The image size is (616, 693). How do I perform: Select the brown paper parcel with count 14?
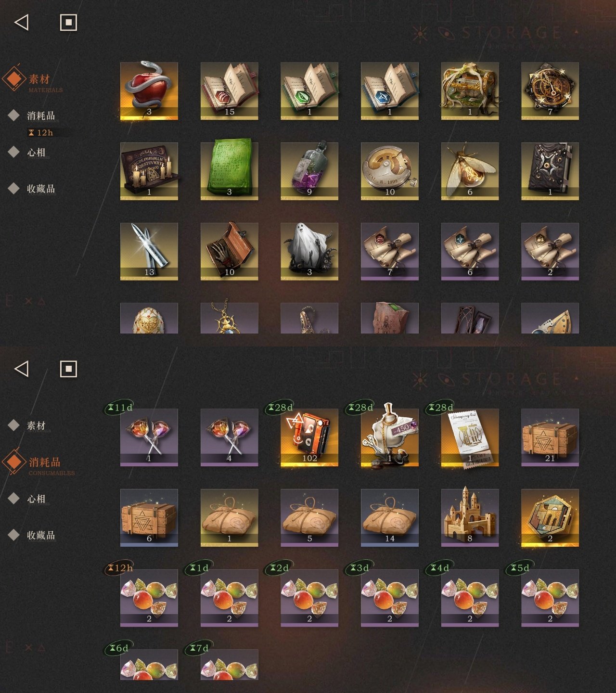click(390, 517)
